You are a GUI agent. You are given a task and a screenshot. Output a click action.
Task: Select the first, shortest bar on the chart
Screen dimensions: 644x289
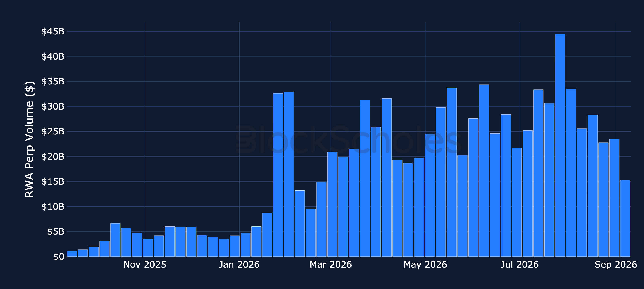(x=72, y=254)
